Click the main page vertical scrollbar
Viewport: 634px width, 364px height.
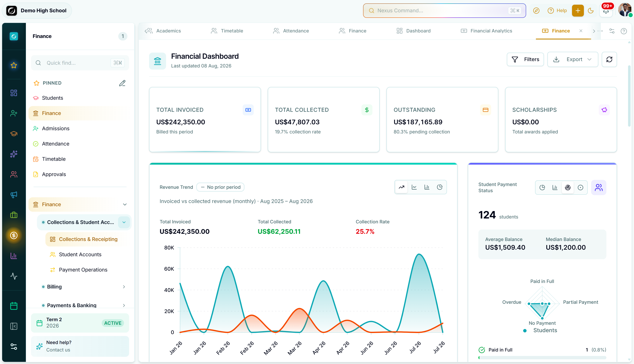pos(629,96)
